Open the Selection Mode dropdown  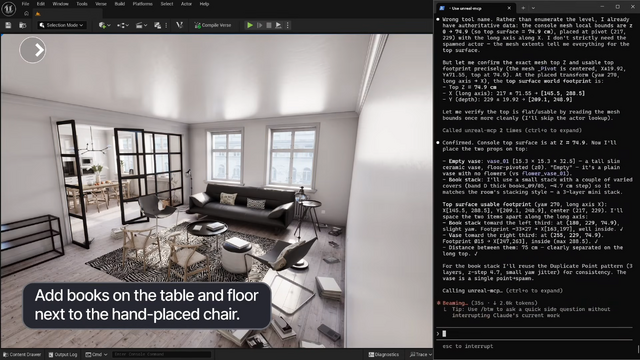pyautogui.click(x=62, y=25)
